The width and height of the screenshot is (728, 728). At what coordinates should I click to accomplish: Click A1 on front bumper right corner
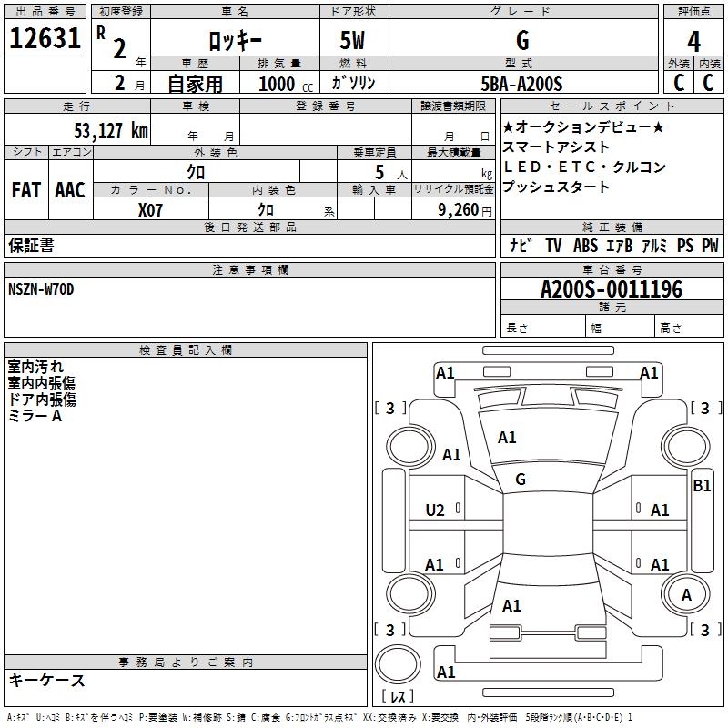point(649,373)
